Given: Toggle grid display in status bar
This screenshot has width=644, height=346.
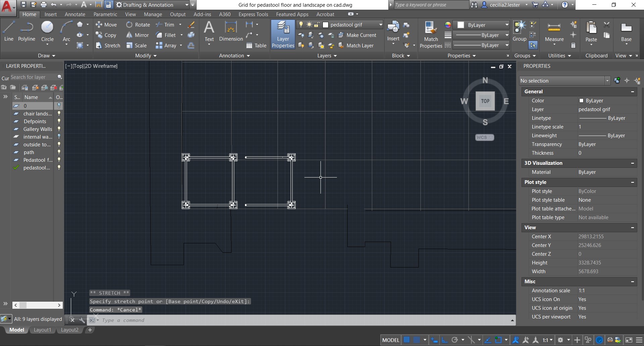Looking at the screenshot, I should tap(407, 340).
